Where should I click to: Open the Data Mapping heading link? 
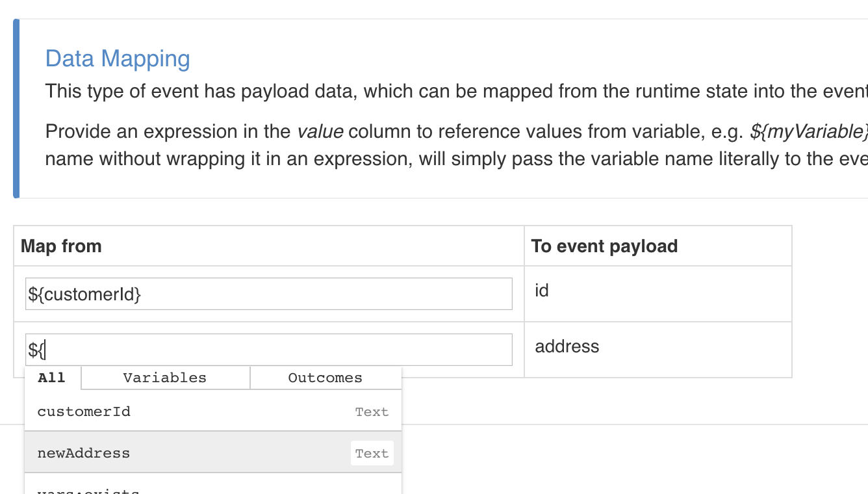click(x=118, y=58)
